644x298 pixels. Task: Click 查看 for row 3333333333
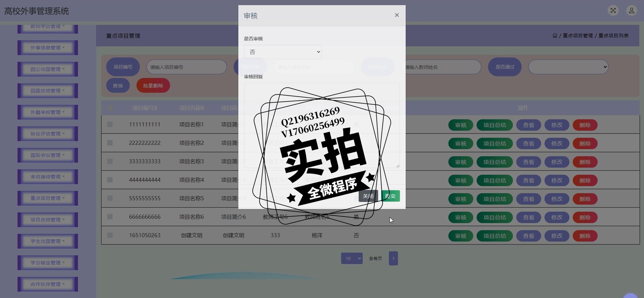coord(529,162)
